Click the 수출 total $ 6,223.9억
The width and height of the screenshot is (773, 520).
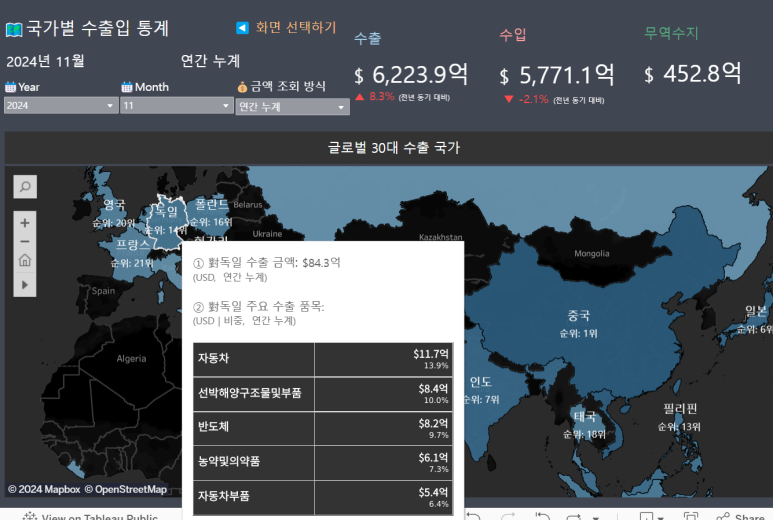411,75
